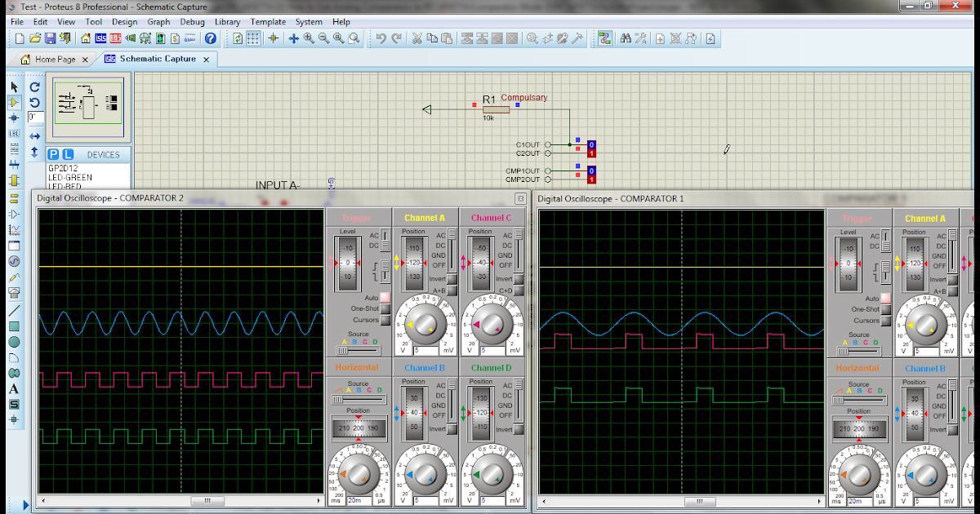This screenshot has width=980, height=514.
Task: Invert Channel A on COMPARATOR 2 oscilloscope
Action: [452, 278]
